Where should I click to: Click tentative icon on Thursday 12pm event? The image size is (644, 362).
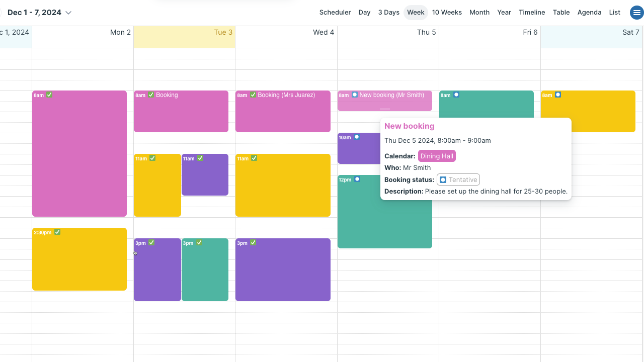(x=357, y=179)
